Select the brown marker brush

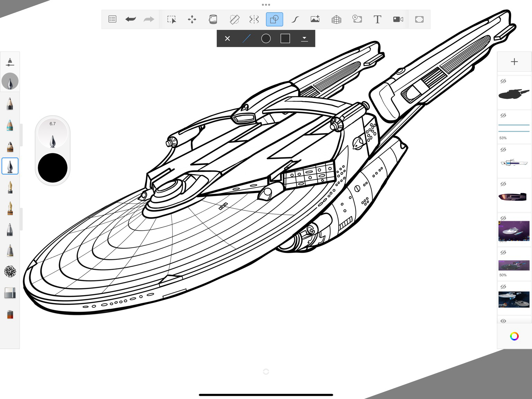(10, 146)
